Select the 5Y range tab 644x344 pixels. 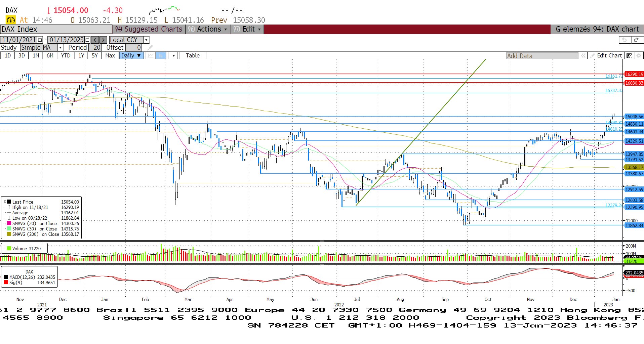click(x=95, y=55)
